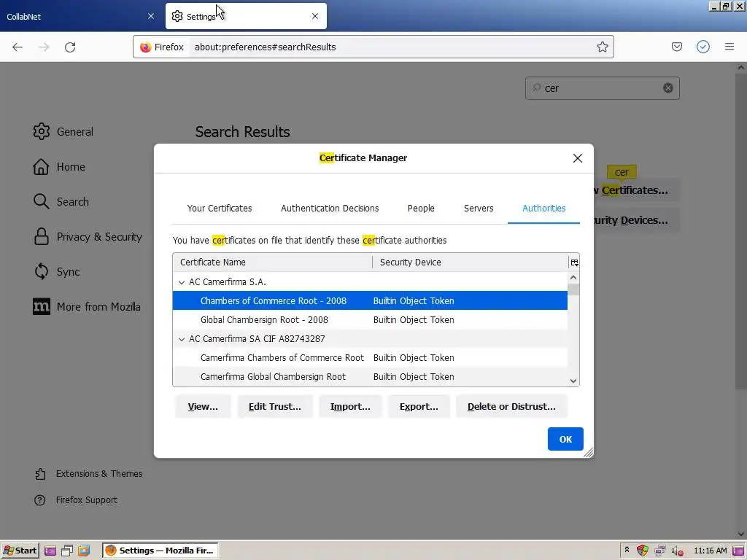Click the Firefox account checkmark icon
Image resolution: width=747 pixels, height=560 pixels.
pos(703,47)
